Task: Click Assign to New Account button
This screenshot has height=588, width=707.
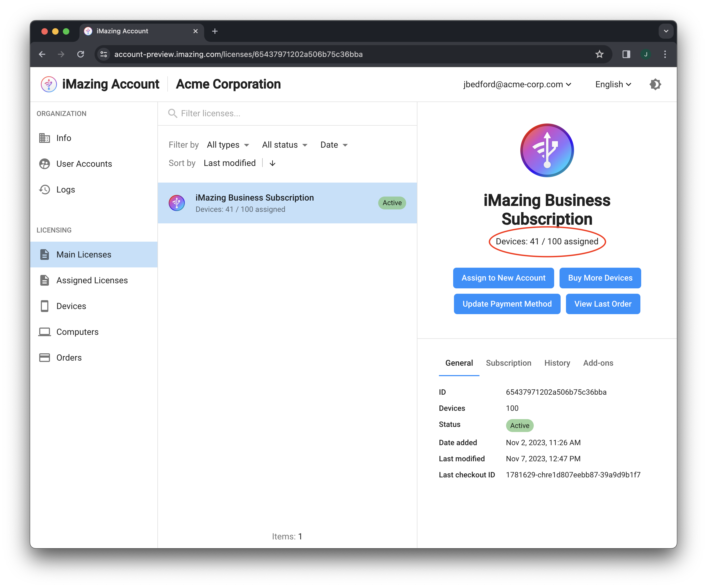Action: click(x=503, y=278)
